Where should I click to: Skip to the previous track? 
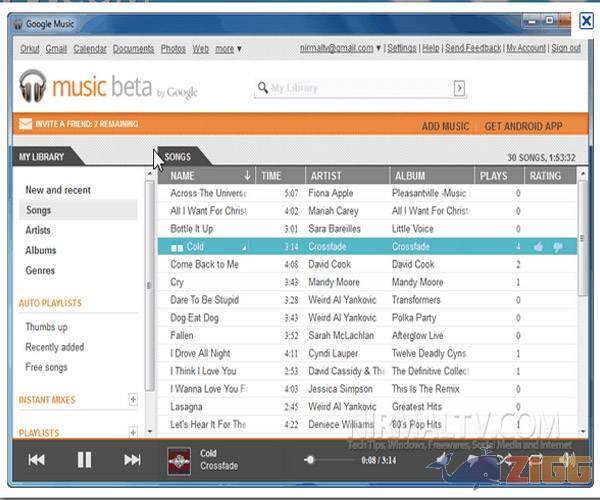[x=37, y=459]
